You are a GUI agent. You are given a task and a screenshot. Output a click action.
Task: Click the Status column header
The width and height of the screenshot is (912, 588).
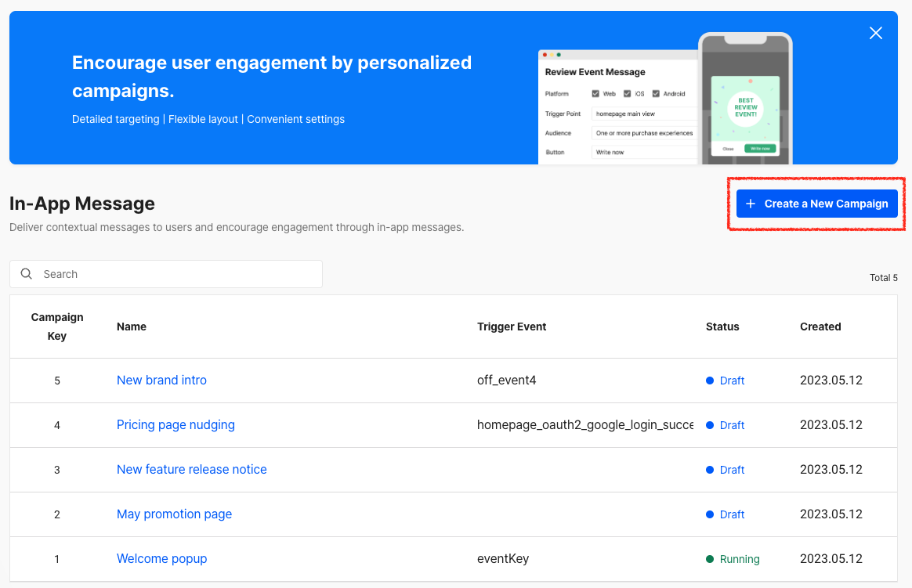pyautogui.click(x=722, y=326)
